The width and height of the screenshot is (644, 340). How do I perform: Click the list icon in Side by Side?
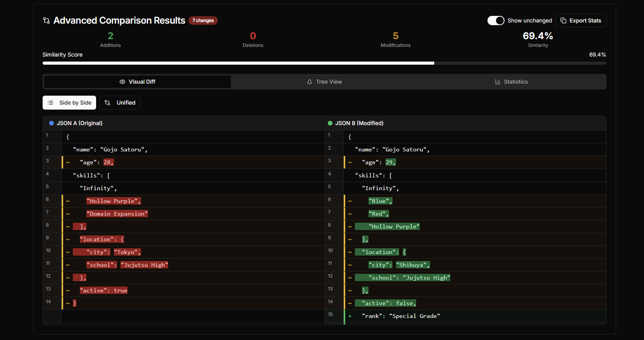tap(50, 103)
